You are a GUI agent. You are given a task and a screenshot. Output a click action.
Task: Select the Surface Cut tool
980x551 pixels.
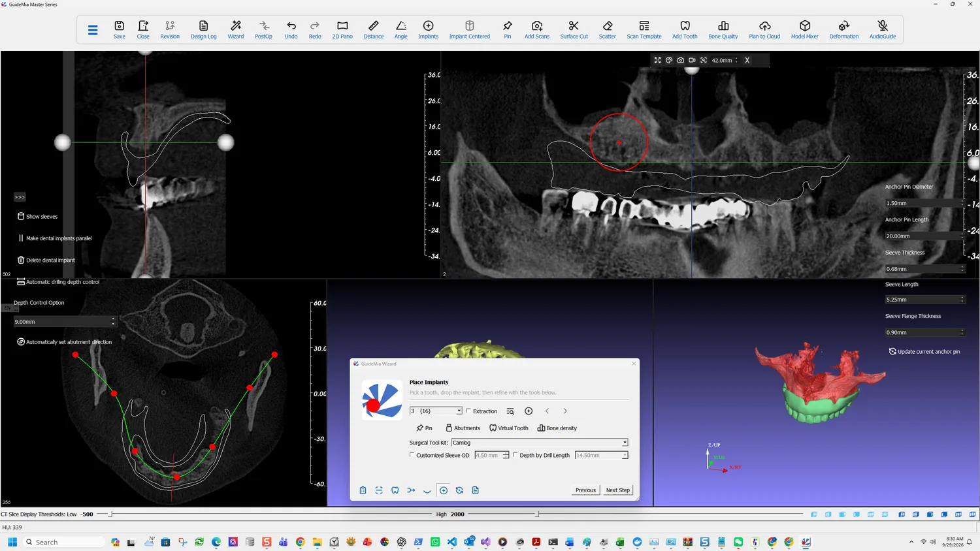[x=574, y=29]
